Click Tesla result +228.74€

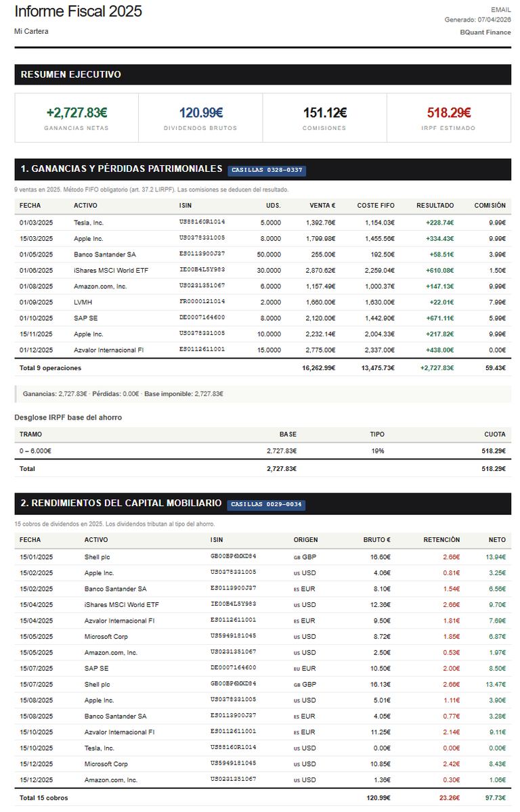click(440, 222)
